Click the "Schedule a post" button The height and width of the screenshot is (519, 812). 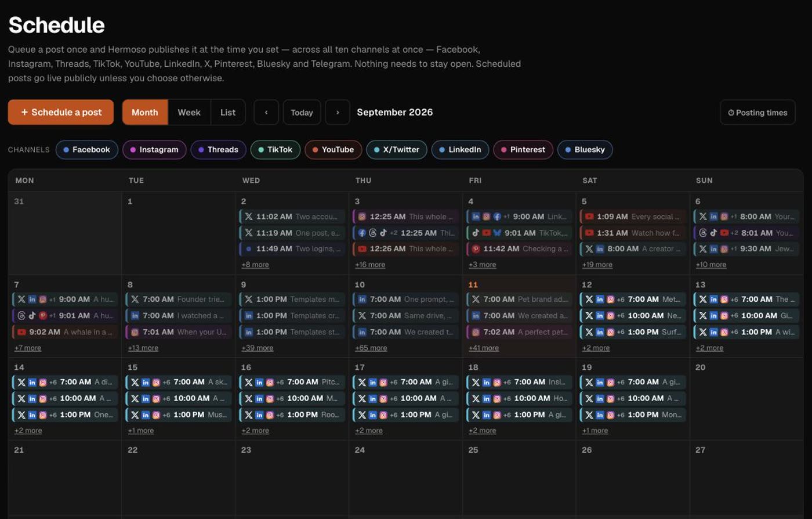tap(61, 112)
